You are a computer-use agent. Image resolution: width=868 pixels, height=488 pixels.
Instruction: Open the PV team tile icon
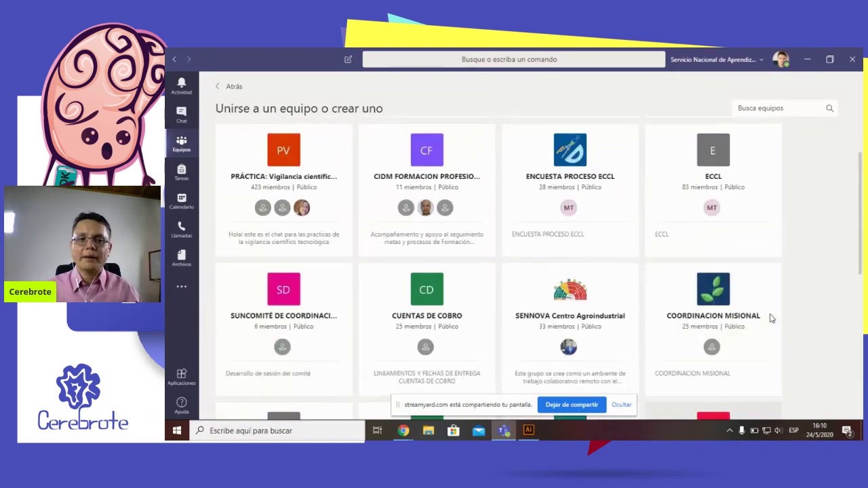point(283,150)
